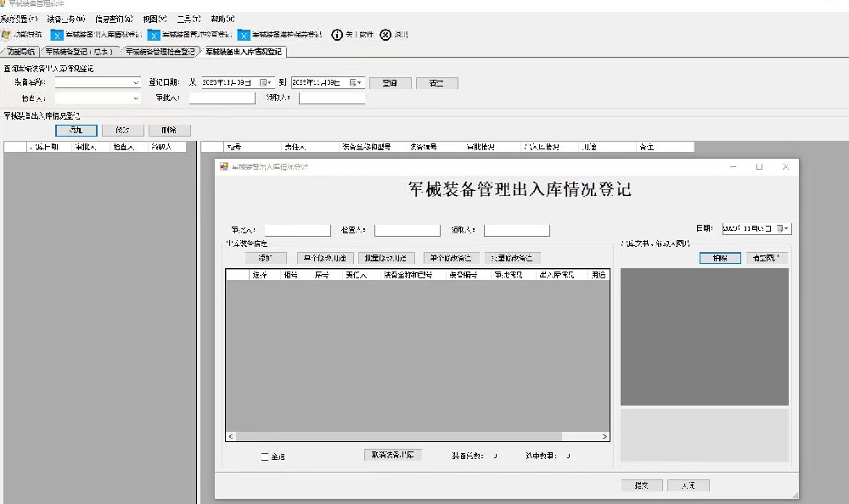
Task: Click the horizontal scrollbar under the dialog table
Action: 416,436
